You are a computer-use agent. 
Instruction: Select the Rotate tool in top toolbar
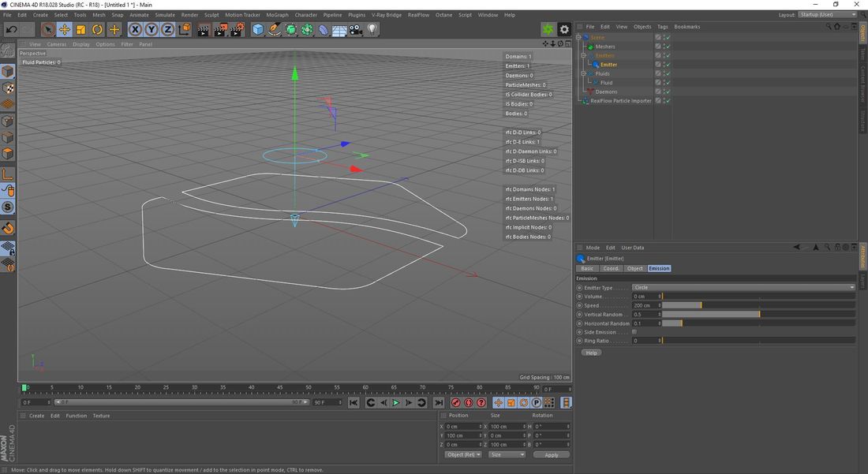point(98,29)
